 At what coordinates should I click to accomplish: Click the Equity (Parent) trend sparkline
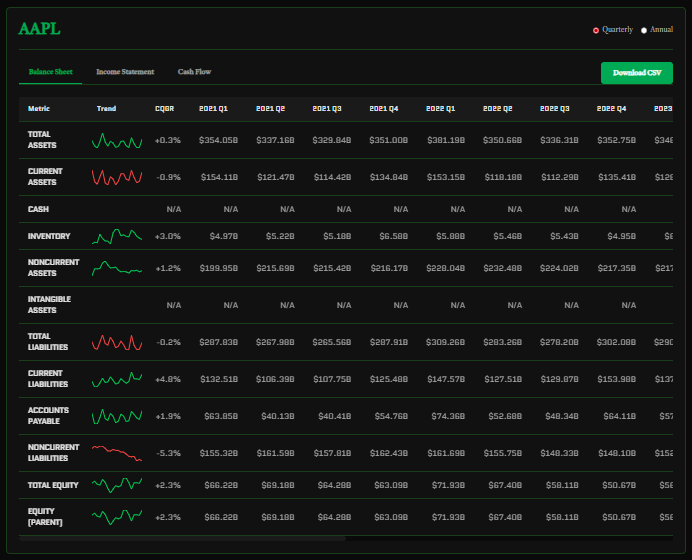point(117,517)
